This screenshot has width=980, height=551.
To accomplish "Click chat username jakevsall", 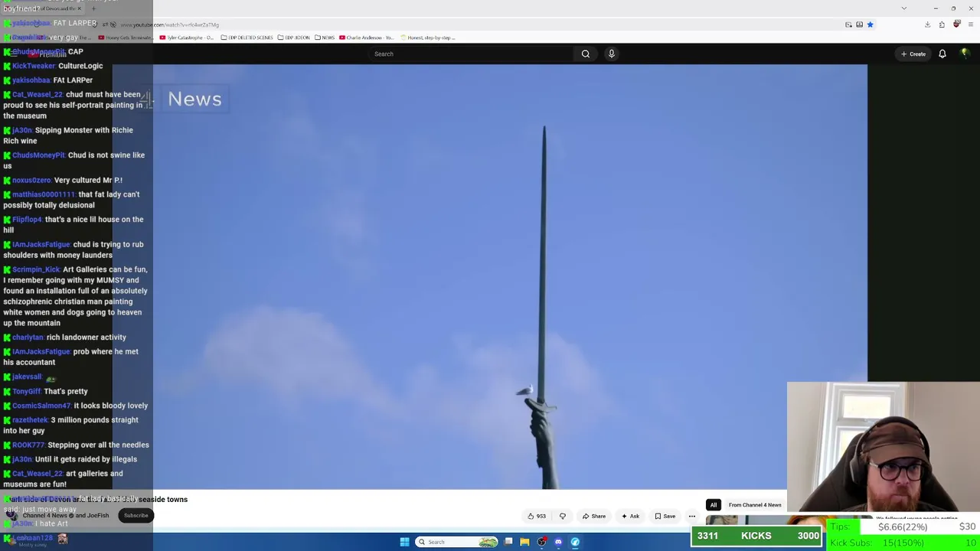I will [27, 377].
